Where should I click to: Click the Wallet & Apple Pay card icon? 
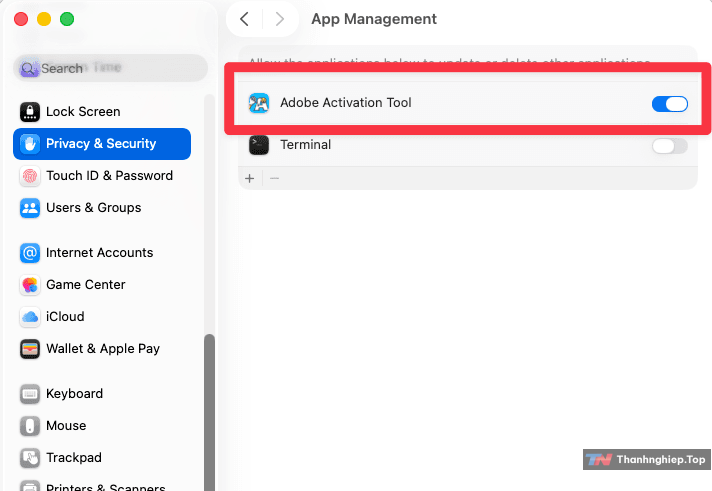coord(30,349)
